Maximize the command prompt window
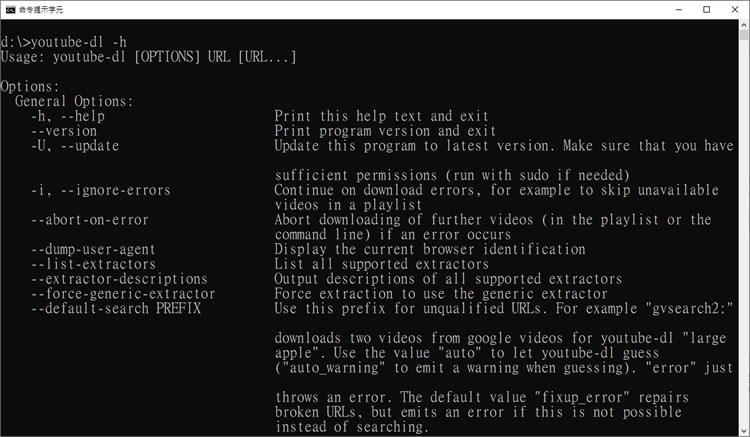The width and height of the screenshot is (750, 437). tap(706, 10)
